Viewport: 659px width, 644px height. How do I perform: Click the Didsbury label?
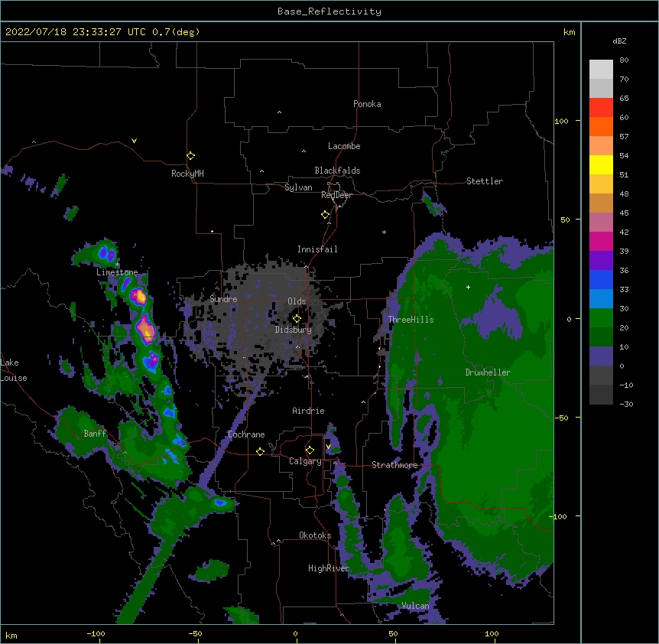[x=294, y=330]
